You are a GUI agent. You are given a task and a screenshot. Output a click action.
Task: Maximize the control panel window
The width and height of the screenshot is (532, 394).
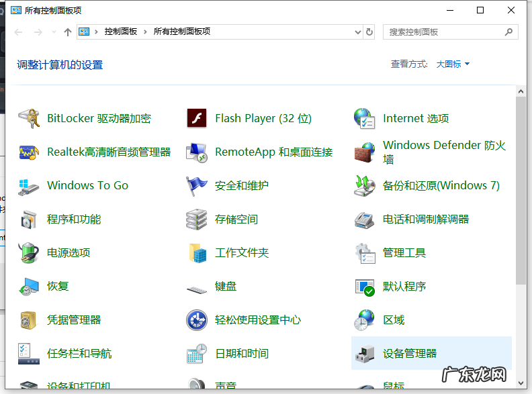[480, 10]
